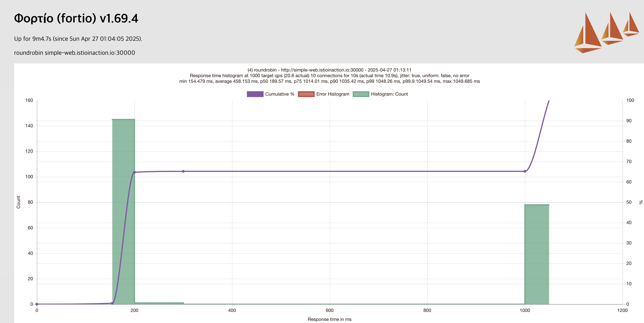Click cumulative data point at 300 ms
Viewport: 644px width, 323px height.
point(183,171)
